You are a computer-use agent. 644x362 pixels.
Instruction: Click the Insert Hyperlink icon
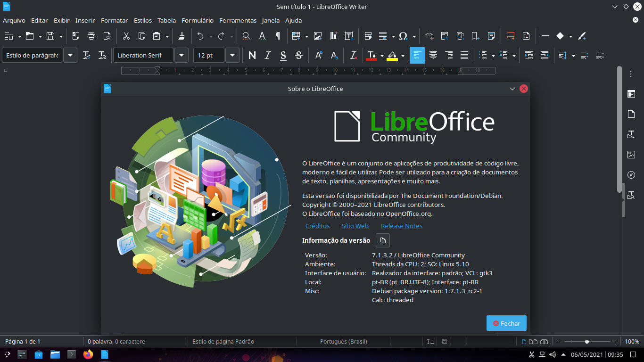point(429,36)
